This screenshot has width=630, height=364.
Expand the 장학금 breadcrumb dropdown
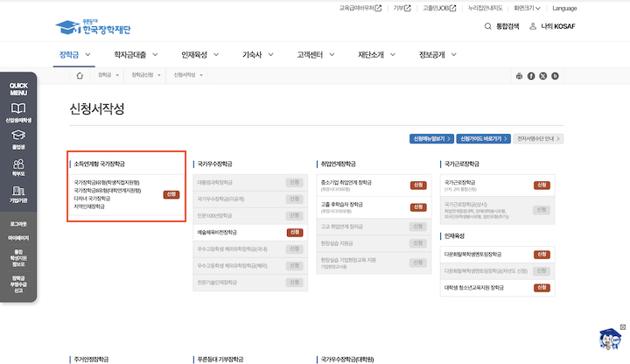pyautogui.click(x=109, y=76)
